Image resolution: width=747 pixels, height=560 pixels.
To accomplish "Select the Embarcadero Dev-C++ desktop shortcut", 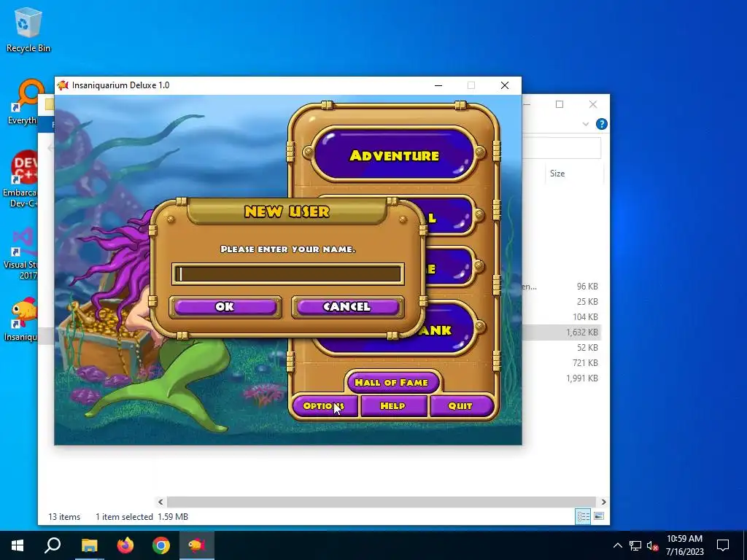I will 20,179.
